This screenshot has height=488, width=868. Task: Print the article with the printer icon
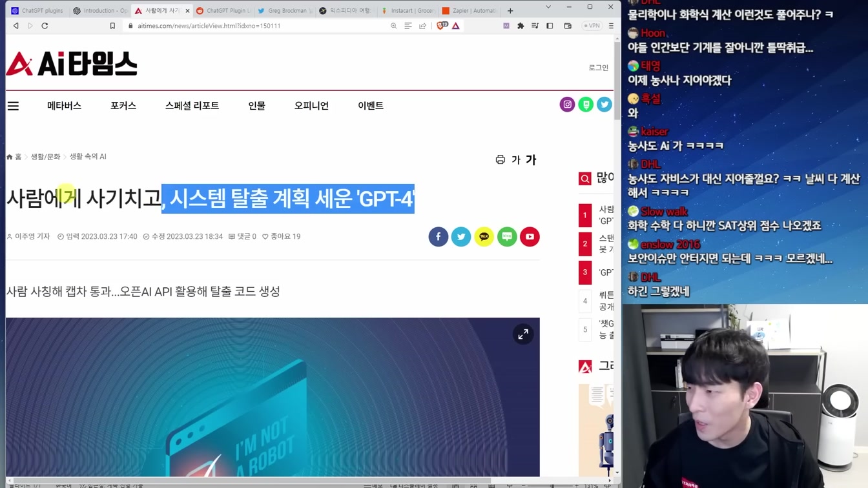(500, 159)
